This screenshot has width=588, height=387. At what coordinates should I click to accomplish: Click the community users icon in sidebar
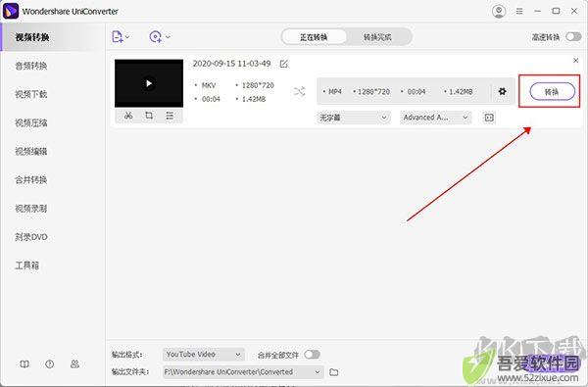point(74,364)
